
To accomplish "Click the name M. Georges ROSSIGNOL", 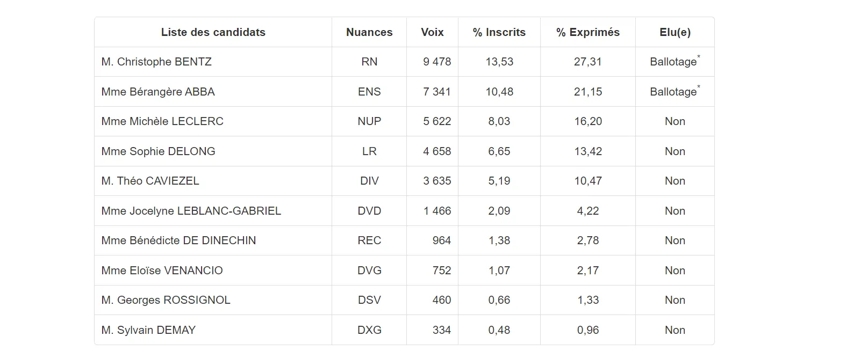I will [166, 300].
